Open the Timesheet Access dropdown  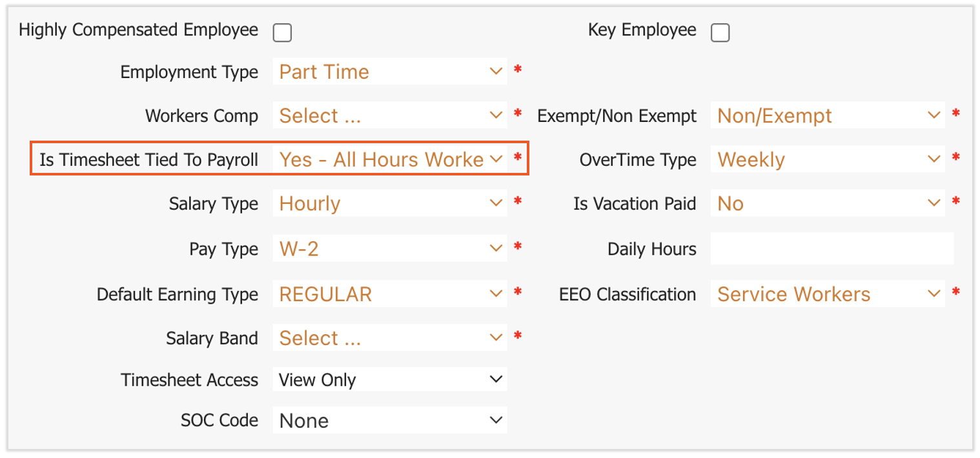[389, 380]
